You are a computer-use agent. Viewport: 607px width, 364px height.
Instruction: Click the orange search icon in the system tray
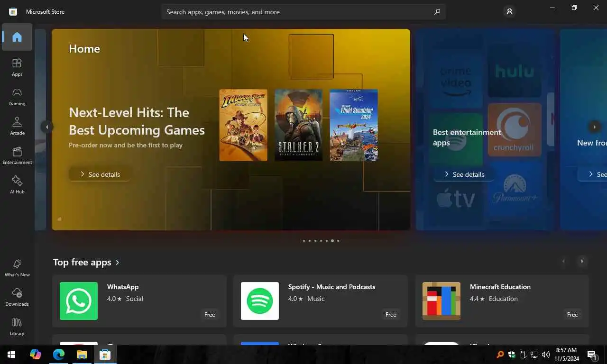point(500,355)
